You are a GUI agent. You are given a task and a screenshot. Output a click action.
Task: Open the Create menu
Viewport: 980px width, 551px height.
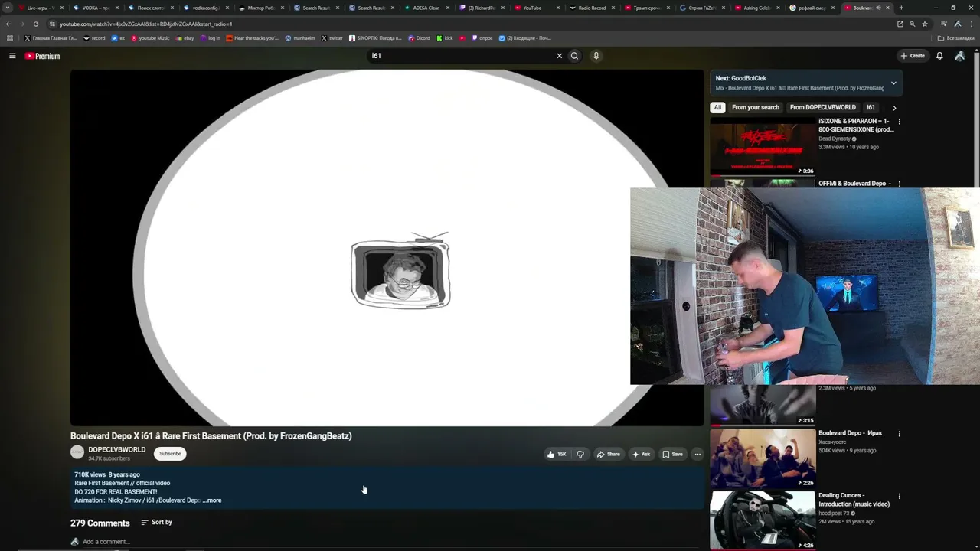point(913,56)
